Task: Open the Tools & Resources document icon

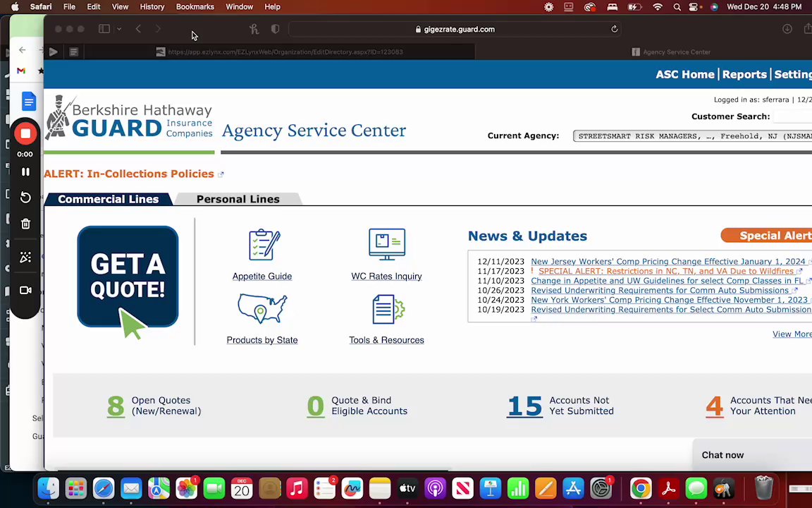Action: click(388, 309)
